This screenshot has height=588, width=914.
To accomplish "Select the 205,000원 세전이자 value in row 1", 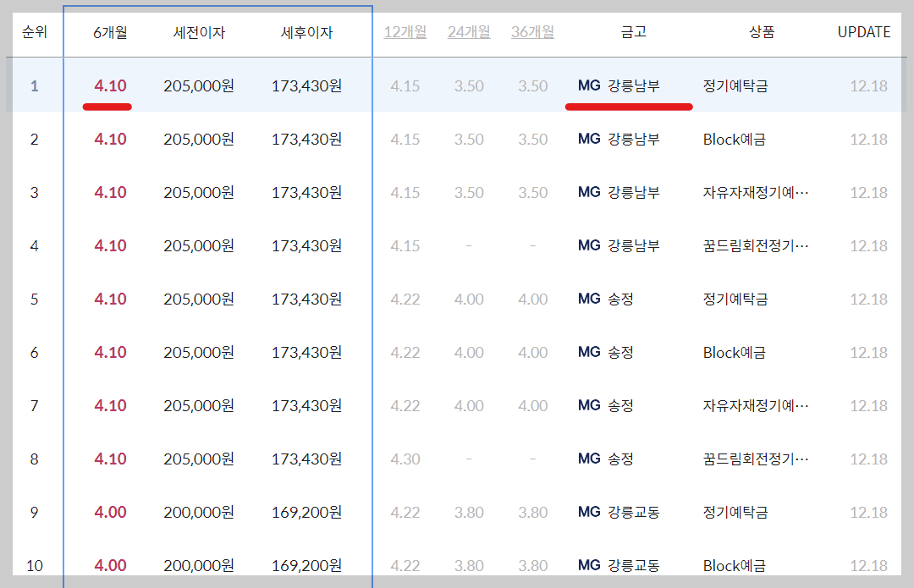I will click(x=199, y=85).
